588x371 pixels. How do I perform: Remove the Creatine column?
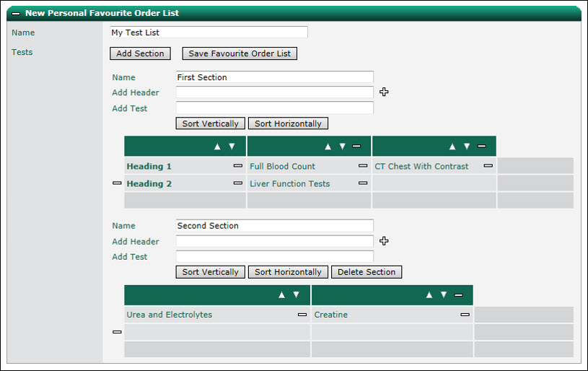coord(458,294)
